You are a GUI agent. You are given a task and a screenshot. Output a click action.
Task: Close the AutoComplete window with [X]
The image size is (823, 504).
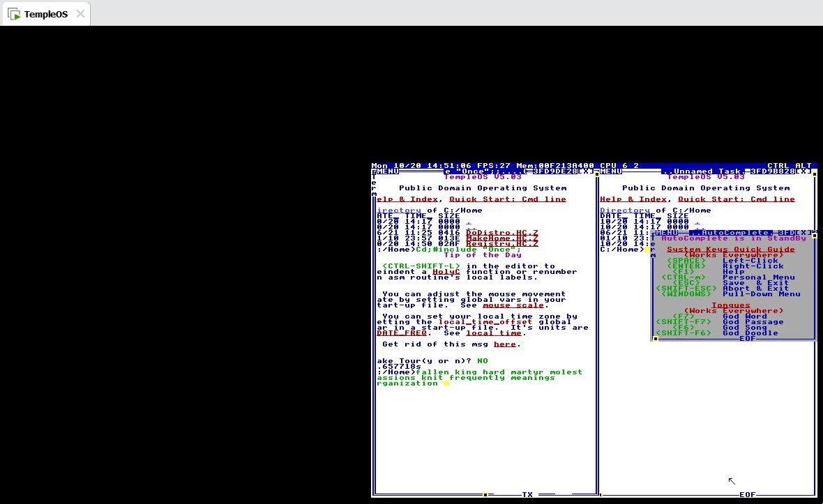(803, 232)
